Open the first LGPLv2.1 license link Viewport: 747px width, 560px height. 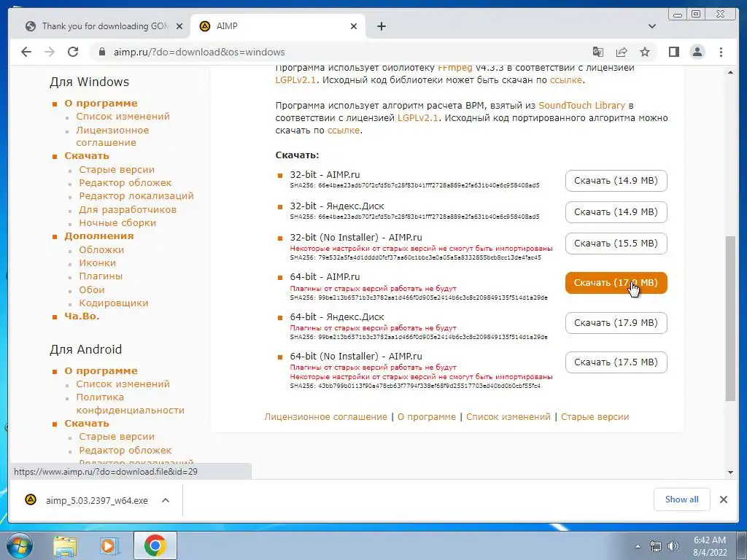click(295, 80)
